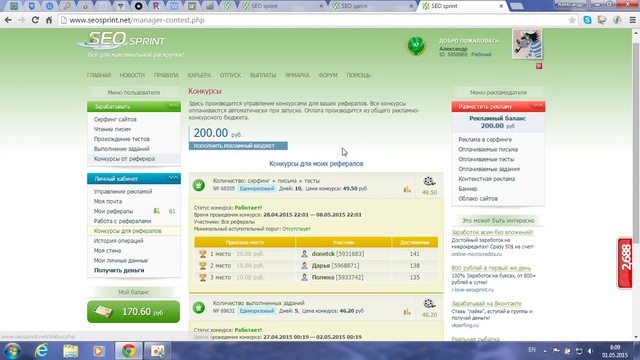The width and height of the screenshot is (640, 360).
Task: Open user avatar picture
Action: point(527,44)
